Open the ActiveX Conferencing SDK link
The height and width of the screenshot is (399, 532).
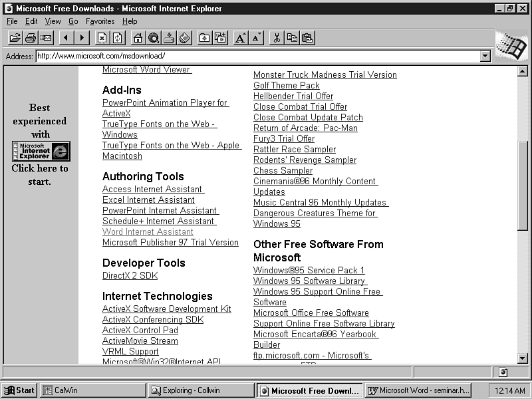(153, 320)
